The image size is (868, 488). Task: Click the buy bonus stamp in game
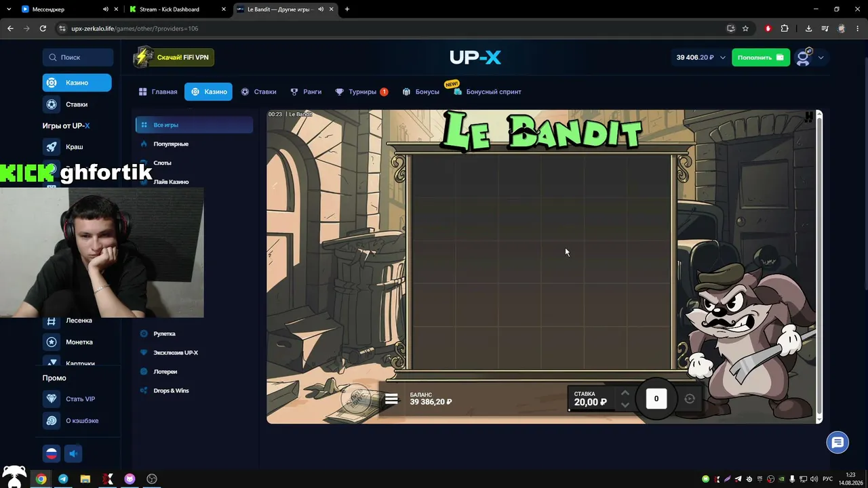click(x=358, y=398)
